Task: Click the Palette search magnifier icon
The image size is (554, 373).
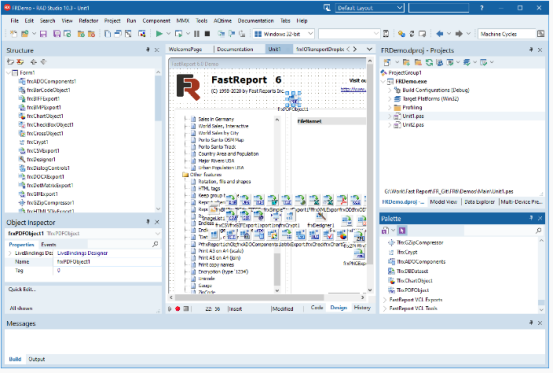Action: 538,231
